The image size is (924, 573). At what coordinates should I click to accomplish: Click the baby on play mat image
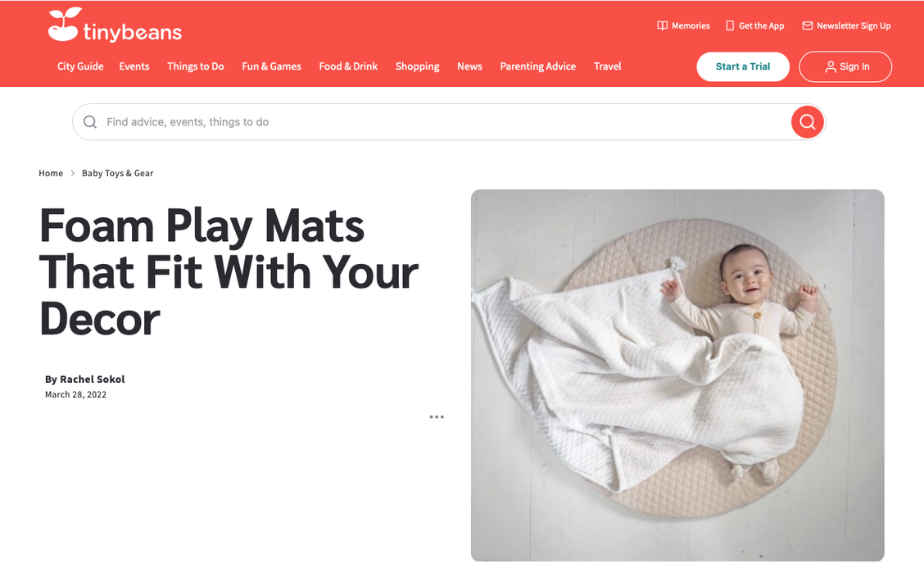pos(677,375)
